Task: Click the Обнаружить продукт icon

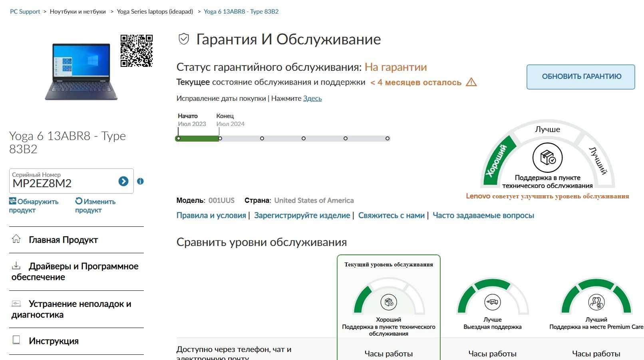Action: 13,201
